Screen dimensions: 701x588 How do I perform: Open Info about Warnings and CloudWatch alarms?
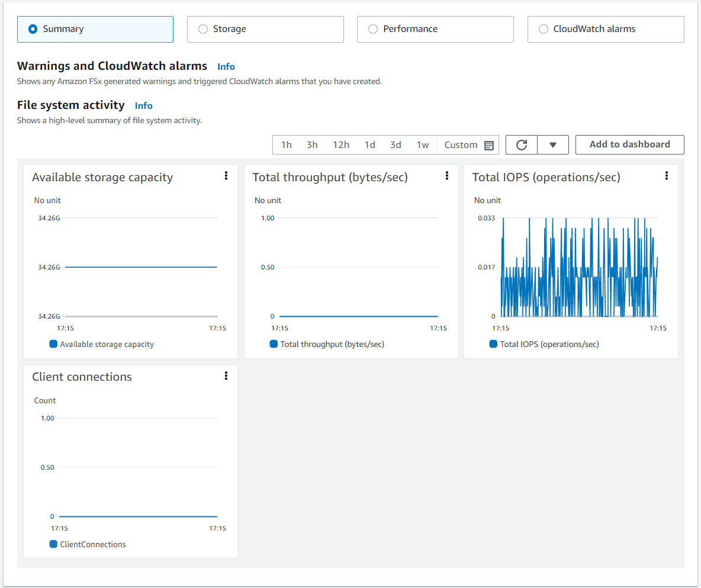226,66
